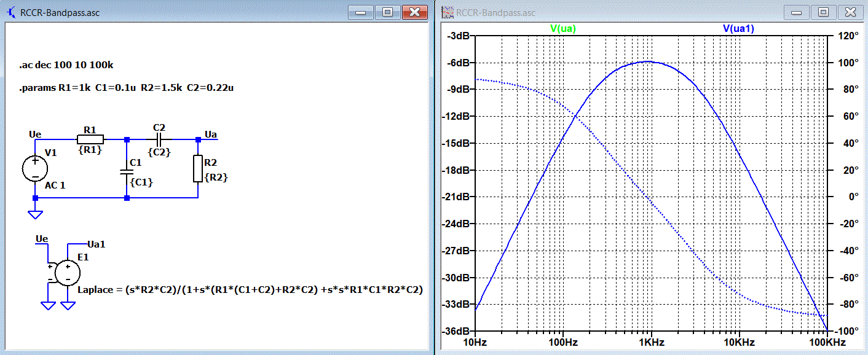Click the ground symbol below V1
This screenshot has height=355, width=868.
[35, 214]
